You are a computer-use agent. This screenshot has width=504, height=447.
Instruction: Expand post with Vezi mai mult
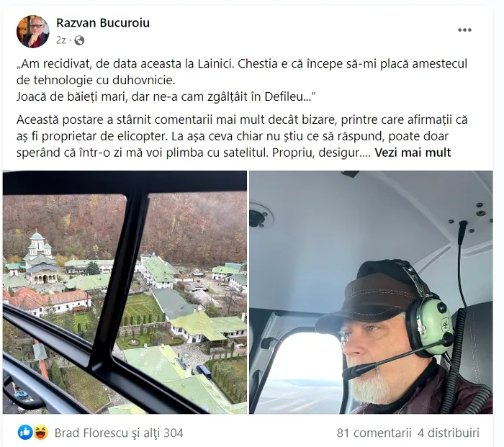point(413,153)
